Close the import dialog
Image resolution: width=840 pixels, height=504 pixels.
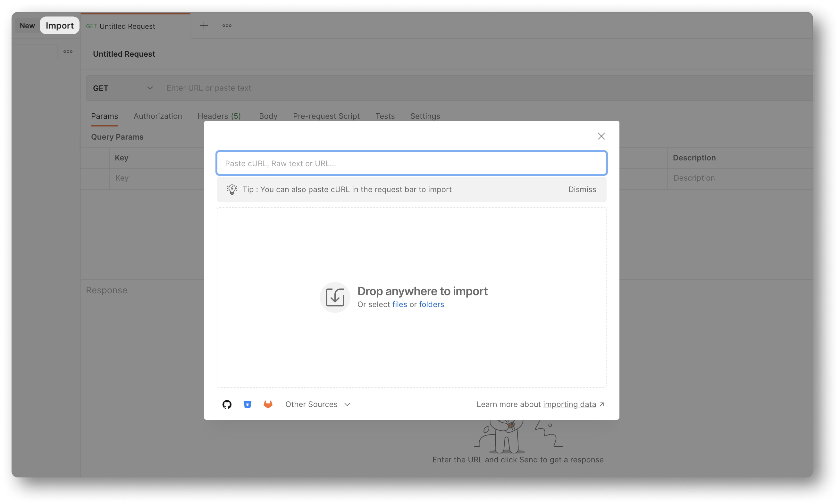[601, 136]
